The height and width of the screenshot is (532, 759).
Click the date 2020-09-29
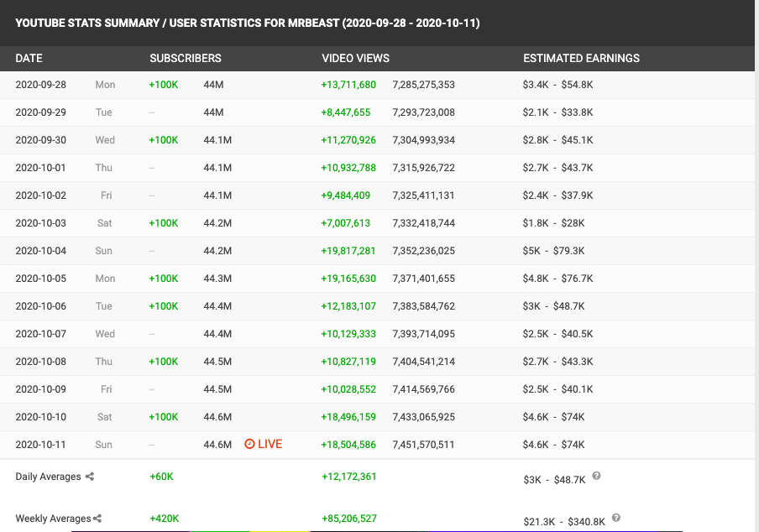click(x=40, y=112)
